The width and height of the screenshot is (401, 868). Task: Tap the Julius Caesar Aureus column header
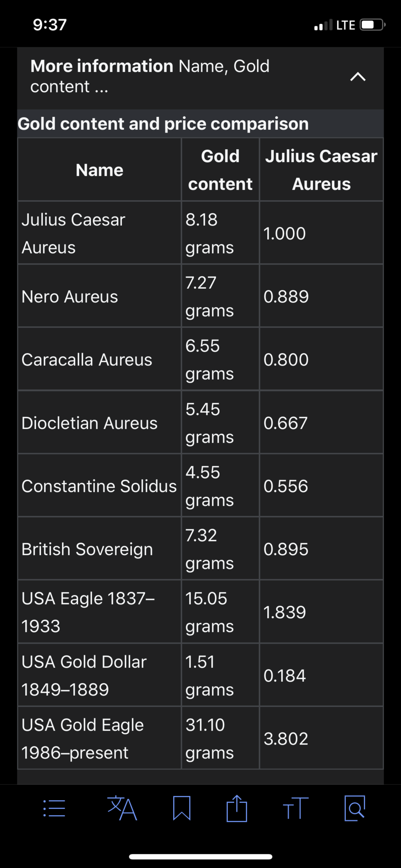[x=321, y=170]
